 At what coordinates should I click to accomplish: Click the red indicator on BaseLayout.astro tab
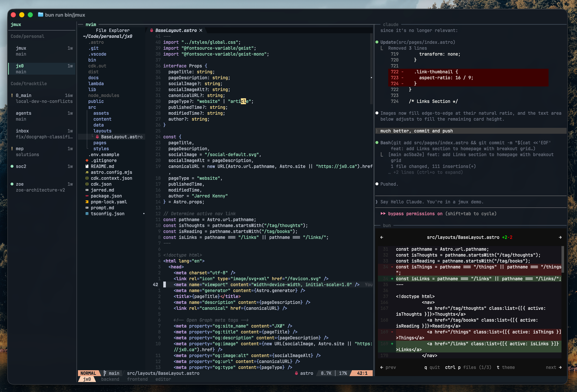click(152, 30)
